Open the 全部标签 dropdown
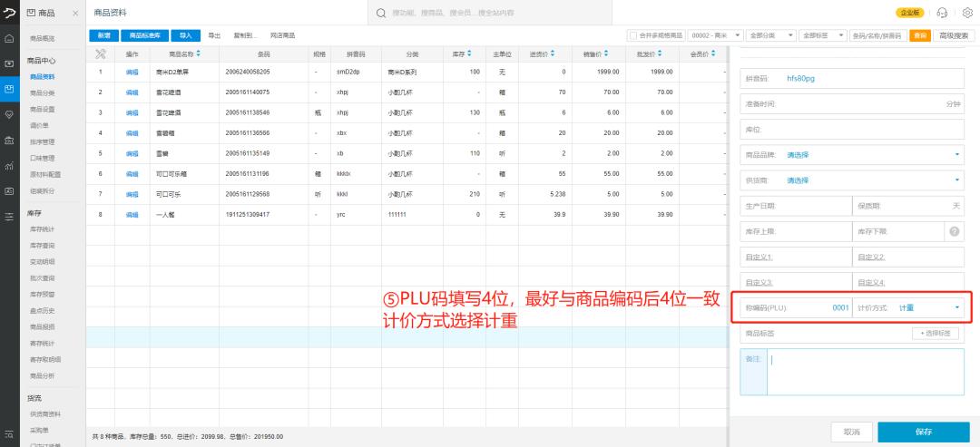980x447 pixels. coord(823,35)
